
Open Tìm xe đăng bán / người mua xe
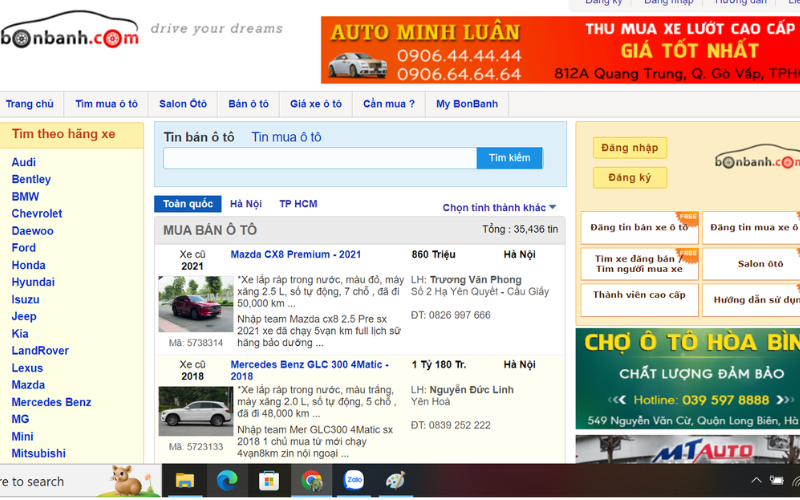(639, 264)
